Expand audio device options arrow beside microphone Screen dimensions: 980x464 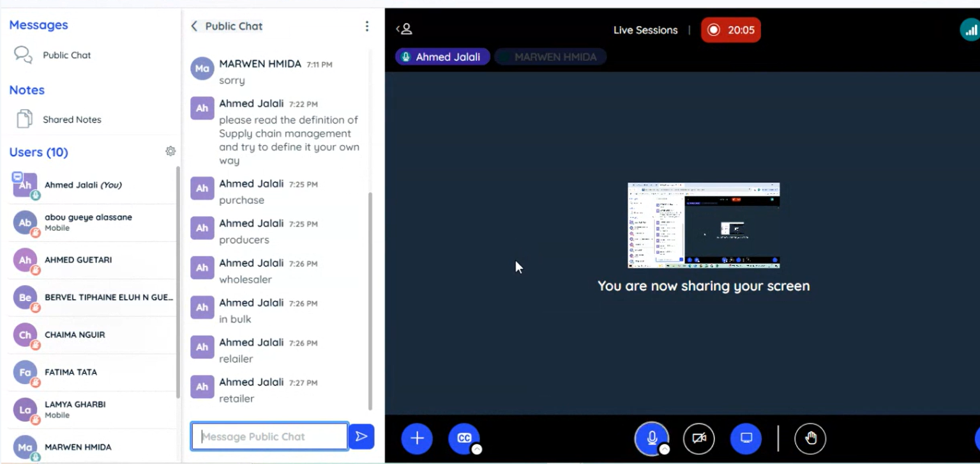665,449
